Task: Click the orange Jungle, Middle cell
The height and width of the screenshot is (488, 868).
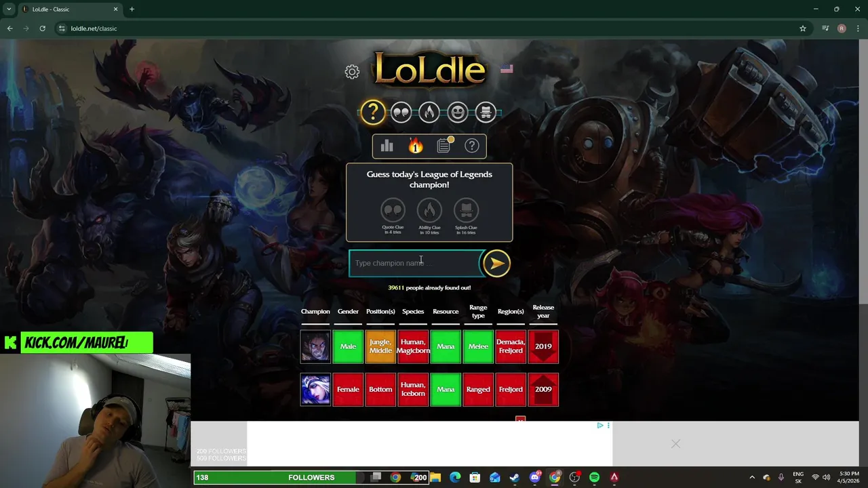Action: click(380, 346)
